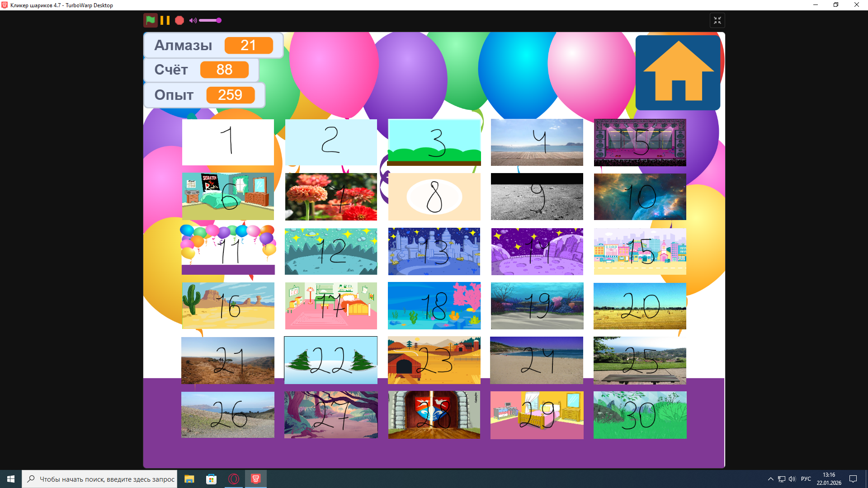The image size is (868, 488).
Task: Select background 13 blue night city
Action: [434, 251]
